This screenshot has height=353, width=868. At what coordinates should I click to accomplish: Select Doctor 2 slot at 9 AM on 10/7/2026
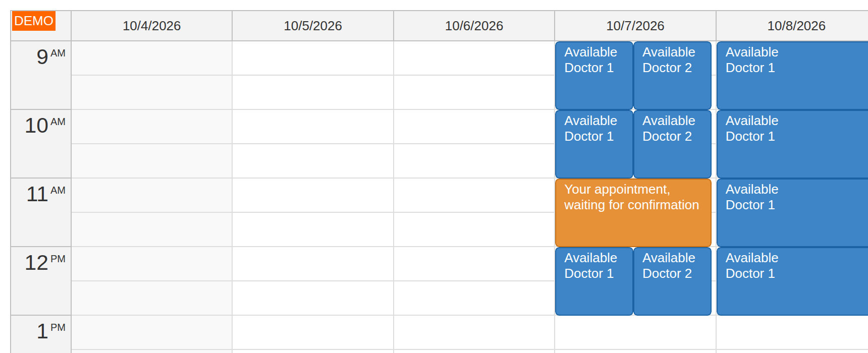tap(672, 76)
